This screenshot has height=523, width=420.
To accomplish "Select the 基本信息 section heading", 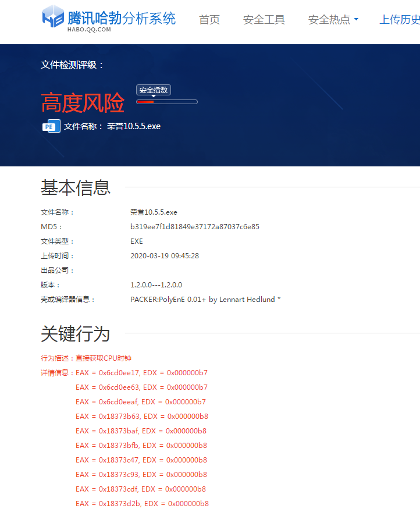I will tap(76, 187).
